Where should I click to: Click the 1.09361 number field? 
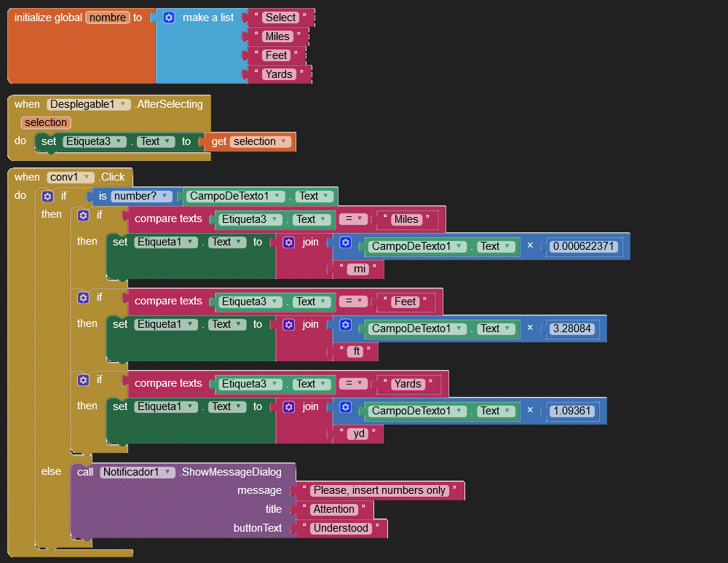coord(572,412)
